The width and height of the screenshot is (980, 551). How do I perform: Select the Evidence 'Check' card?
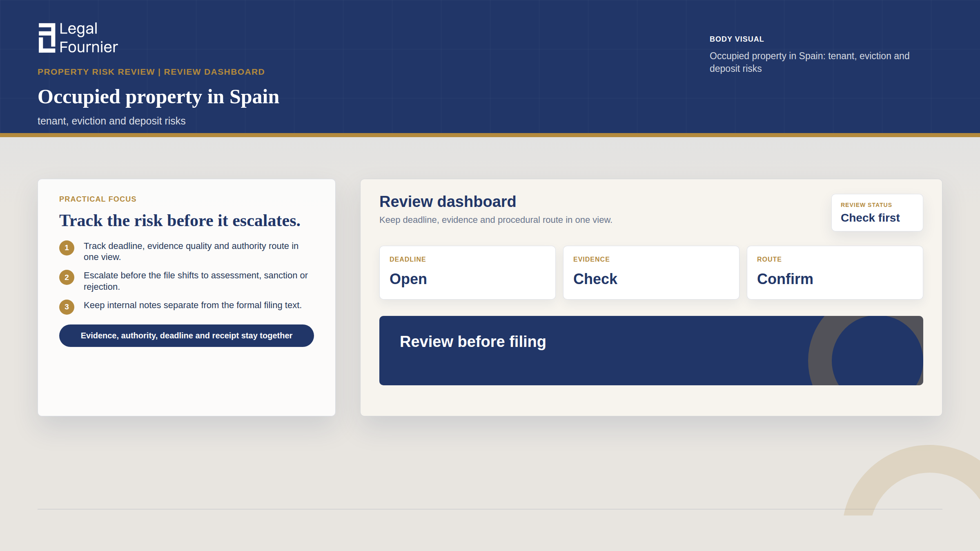pos(651,273)
